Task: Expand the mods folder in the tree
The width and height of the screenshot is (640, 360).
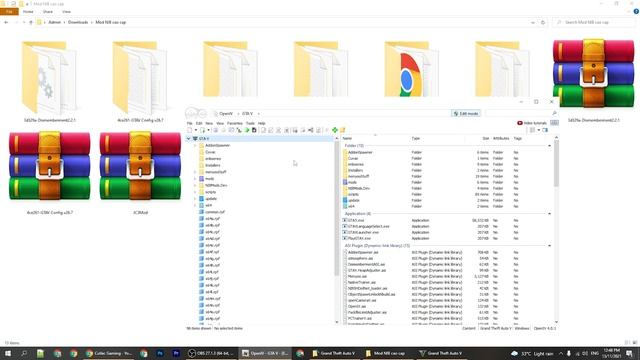Action: [195, 179]
